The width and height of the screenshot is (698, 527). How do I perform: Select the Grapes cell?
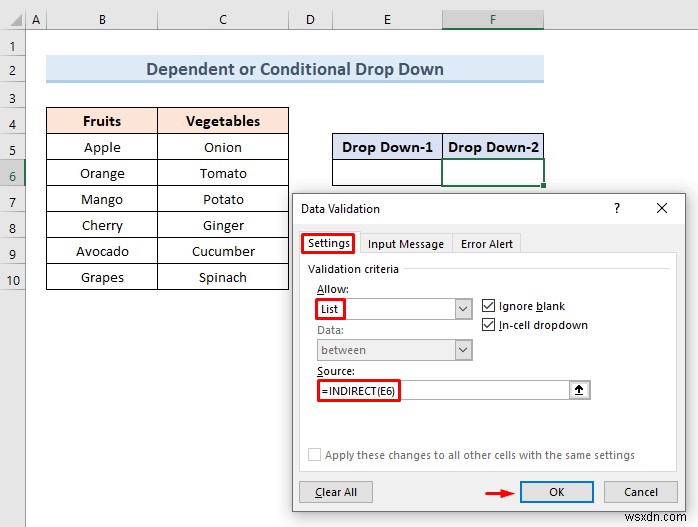click(102, 277)
